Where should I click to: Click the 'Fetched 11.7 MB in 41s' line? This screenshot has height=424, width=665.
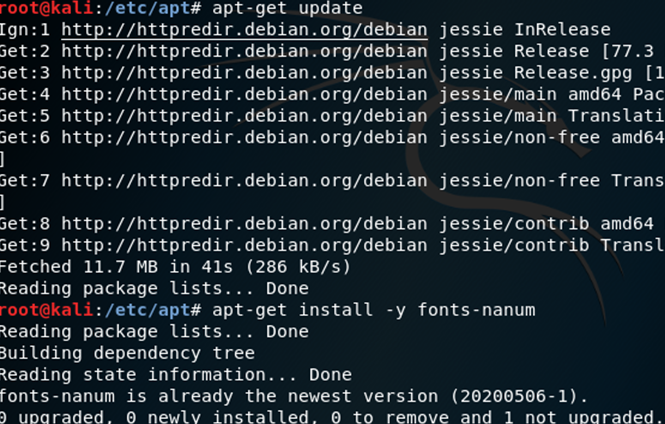tap(175, 267)
